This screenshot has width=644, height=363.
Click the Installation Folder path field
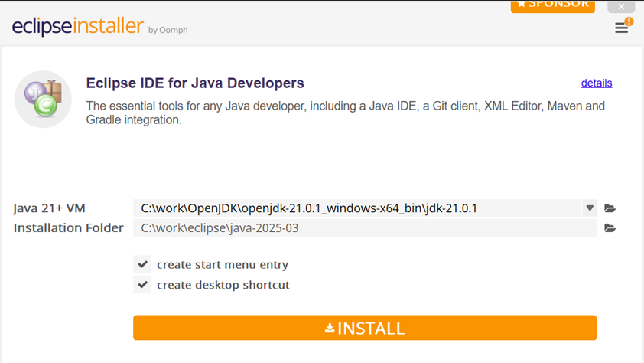(365, 227)
